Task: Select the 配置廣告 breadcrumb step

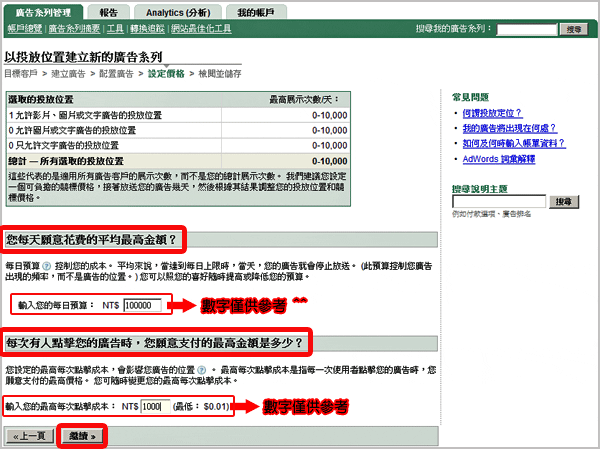Action: [116, 74]
